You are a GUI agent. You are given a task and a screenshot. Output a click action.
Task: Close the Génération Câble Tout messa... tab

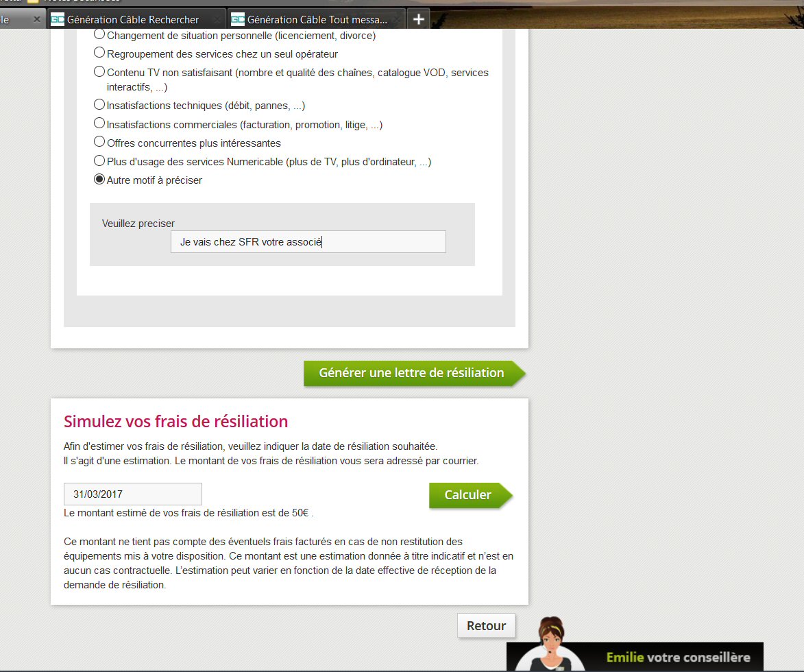click(x=398, y=20)
